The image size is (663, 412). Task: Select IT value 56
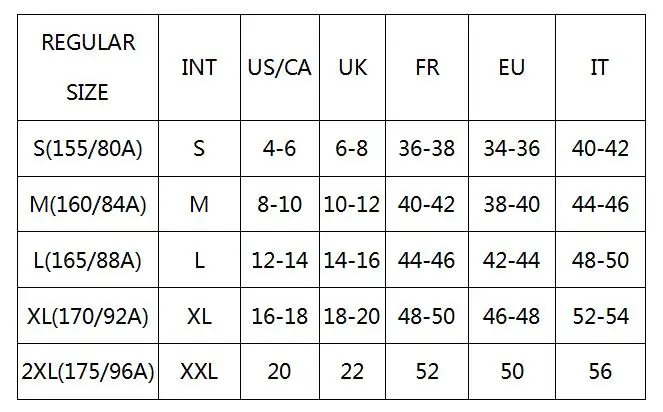tap(600, 372)
